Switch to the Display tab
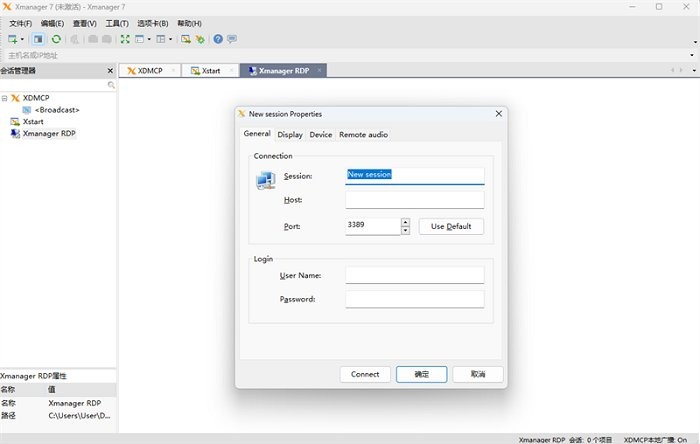Image resolution: width=700 pixels, height=444 pixels. coord(290,134)
